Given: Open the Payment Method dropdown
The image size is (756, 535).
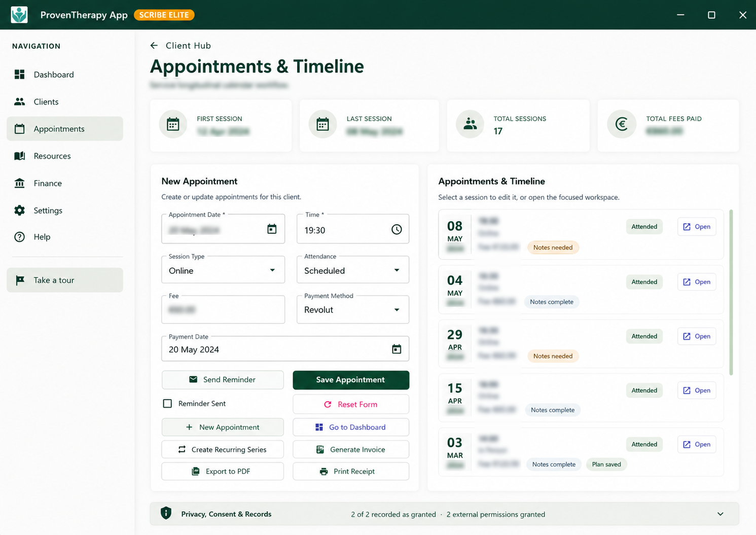Looking at the screenshot, I should (x=353, y=310).
